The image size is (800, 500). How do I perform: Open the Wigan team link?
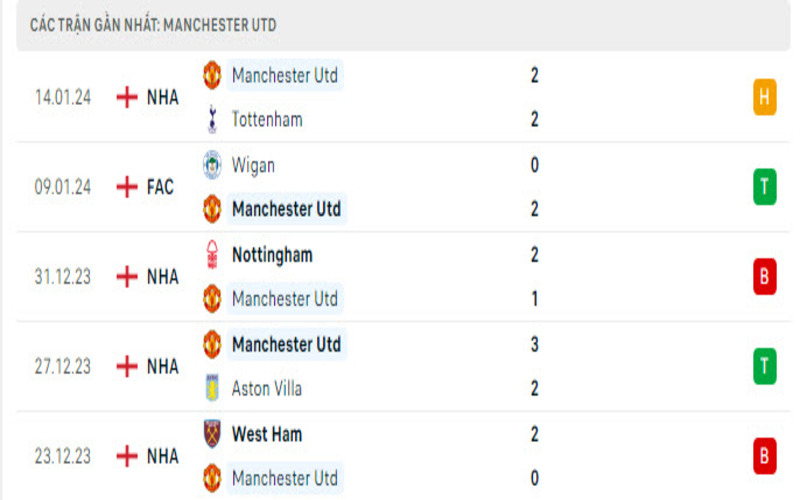point(253,165)
